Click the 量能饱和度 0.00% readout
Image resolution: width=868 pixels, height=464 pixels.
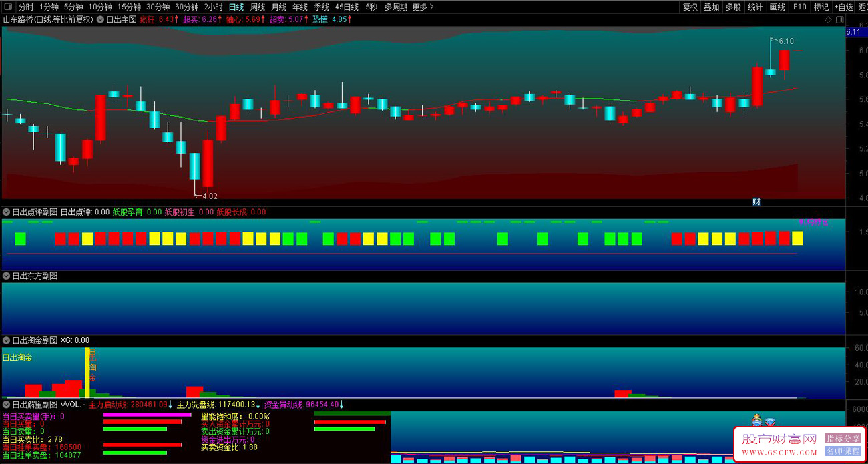pyautogui.click(x=235, y=416)
